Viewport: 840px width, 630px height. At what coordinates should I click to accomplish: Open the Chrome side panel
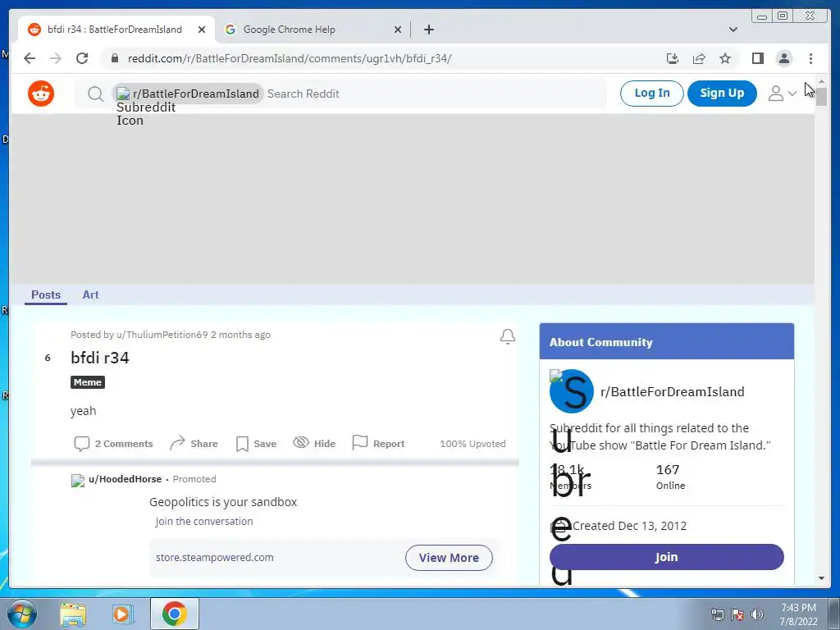tap(757, 58)
